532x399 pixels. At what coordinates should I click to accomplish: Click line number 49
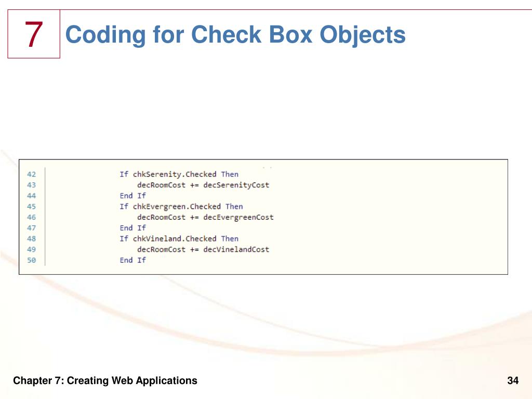point(31,250)
